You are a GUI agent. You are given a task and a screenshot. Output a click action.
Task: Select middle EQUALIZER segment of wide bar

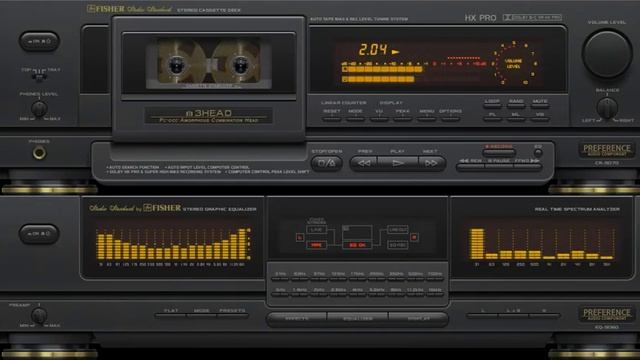(358, 319)
